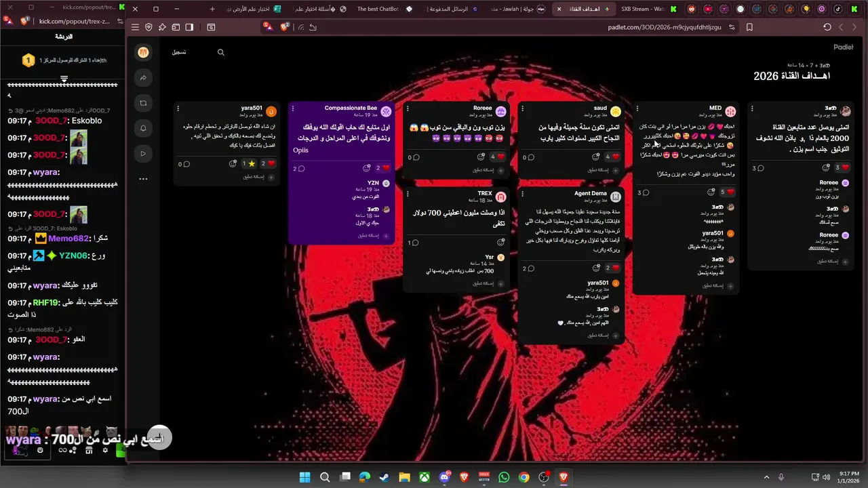
Task: Click Memo682 username in Kick chat
Action: click(x=69, y=238)
